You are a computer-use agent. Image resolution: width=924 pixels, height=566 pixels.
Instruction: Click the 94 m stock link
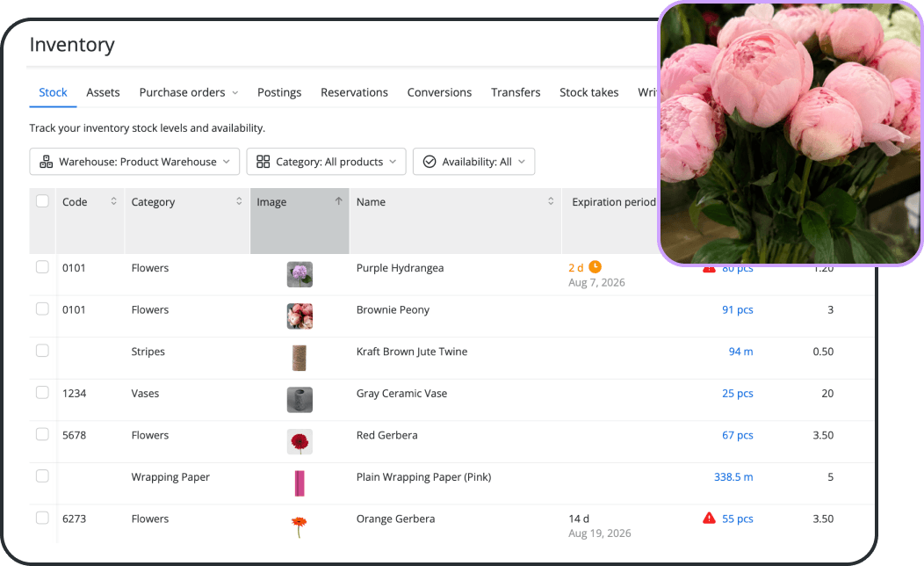point(740,352)
